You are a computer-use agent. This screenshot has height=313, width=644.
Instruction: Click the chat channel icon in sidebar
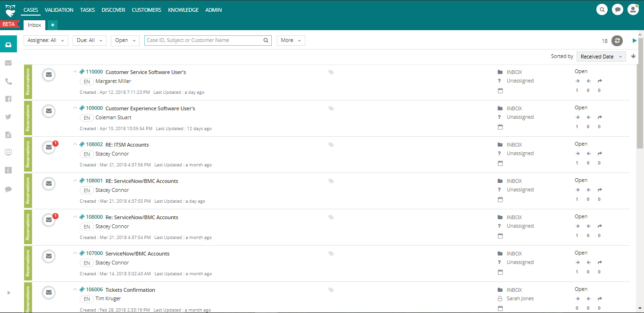[x=8, y=189]
